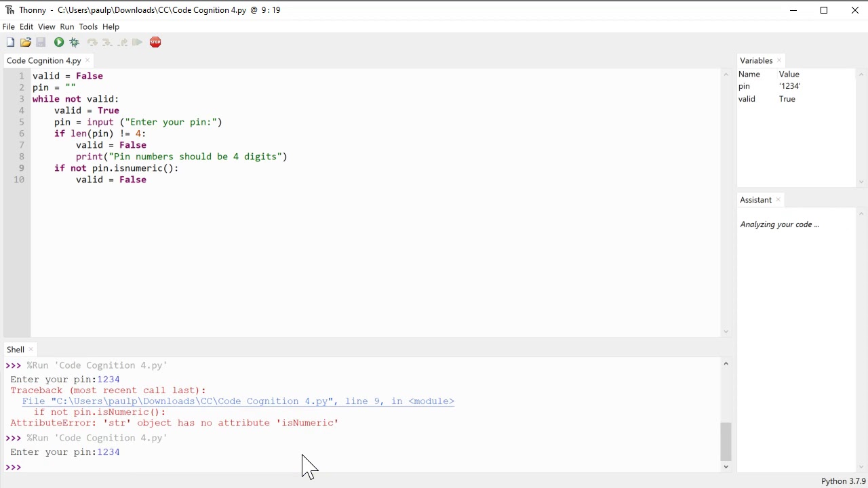Select the pin variable row

796,86
